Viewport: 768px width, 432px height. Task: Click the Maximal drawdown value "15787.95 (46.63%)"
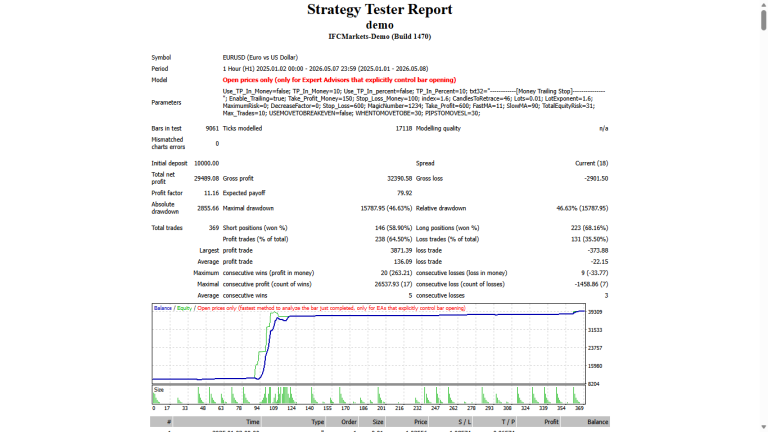pyautogui.click(x=386, y=209)
